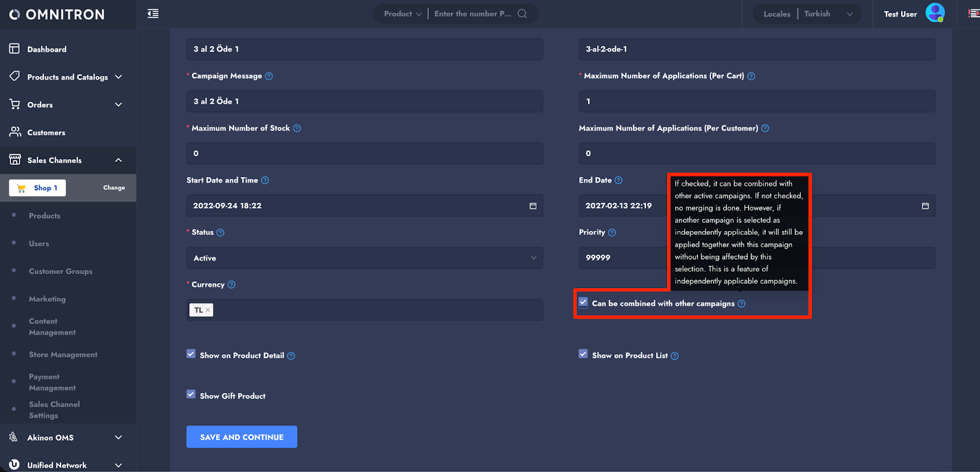The image size is (980, 472).
Task: Open Dashboard from the sidebar
Action: coord(47,49)
